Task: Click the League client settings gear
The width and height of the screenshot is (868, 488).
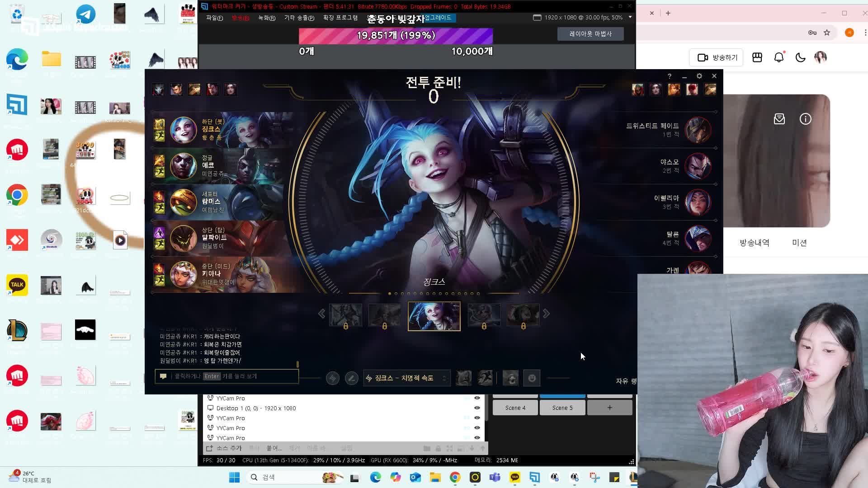Action: click(x=699, y=76)
